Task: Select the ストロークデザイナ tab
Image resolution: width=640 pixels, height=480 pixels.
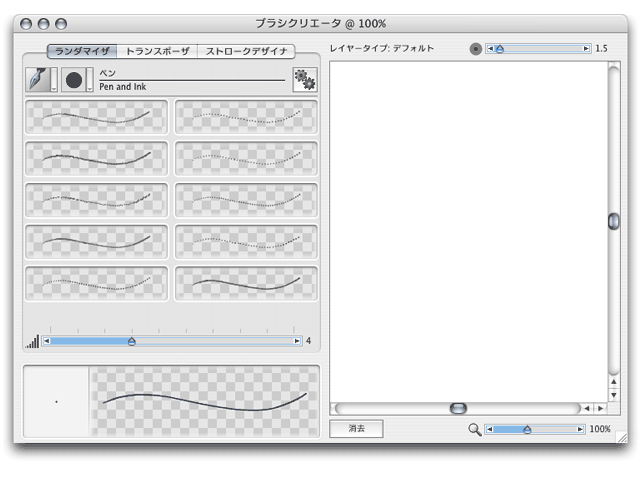Action: pos(246,51)
